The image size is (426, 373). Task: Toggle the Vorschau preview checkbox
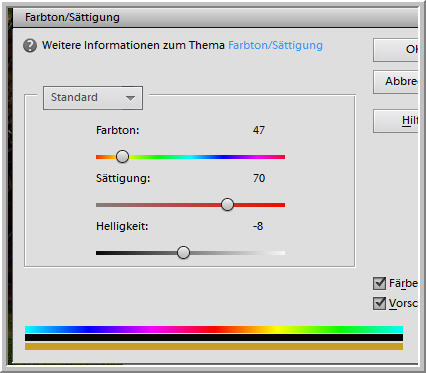click(x=379, y=303)
